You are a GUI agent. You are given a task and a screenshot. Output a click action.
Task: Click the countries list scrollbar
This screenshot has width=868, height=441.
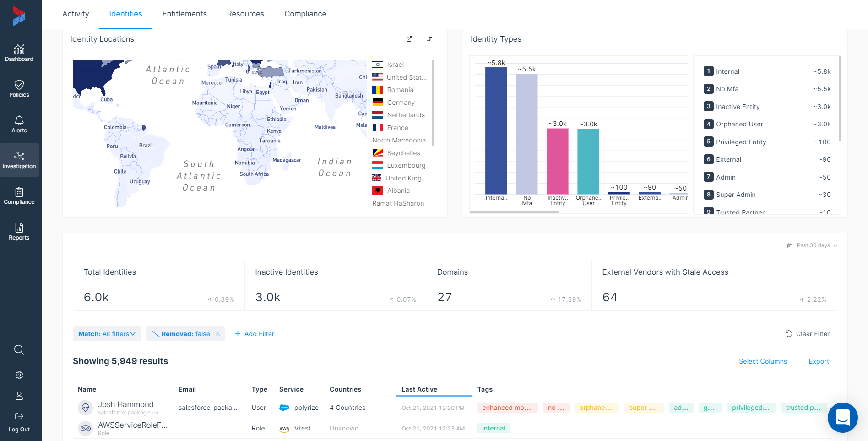coord(433,103)
